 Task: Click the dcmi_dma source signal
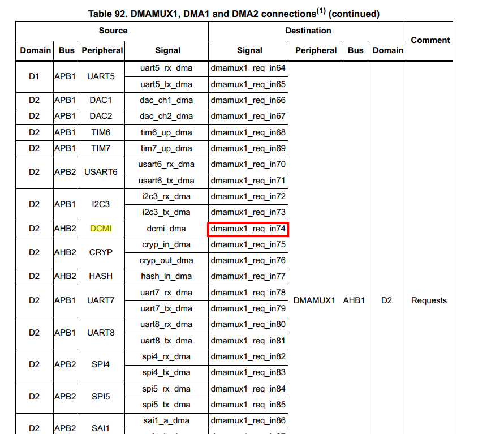pyautogui.click(x=166, y=229)
